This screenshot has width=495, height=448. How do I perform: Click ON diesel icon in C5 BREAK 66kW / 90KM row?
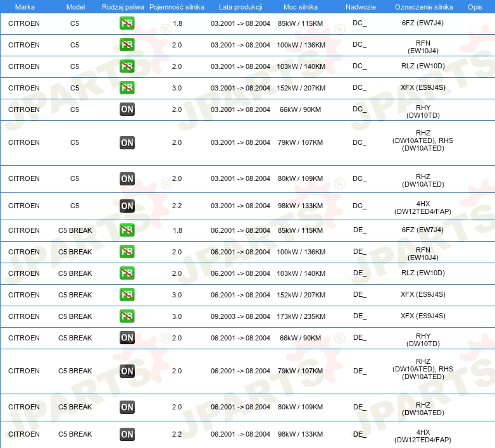pyautogui.click(x=127, y=338)
